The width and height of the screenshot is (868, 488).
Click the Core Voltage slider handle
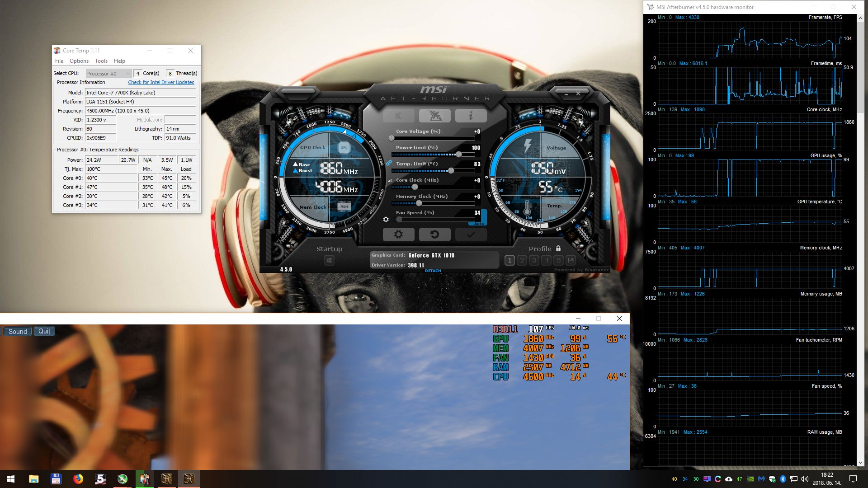(x=392, y=138)
